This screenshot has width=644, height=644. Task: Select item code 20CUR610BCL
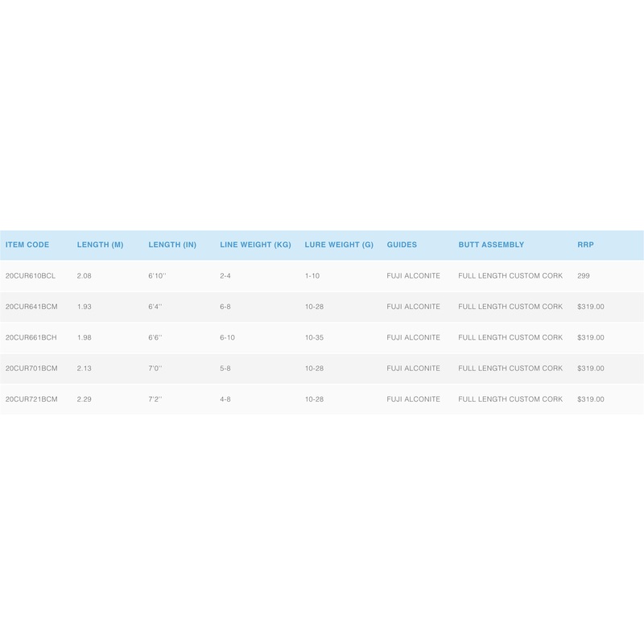(31, 276)
